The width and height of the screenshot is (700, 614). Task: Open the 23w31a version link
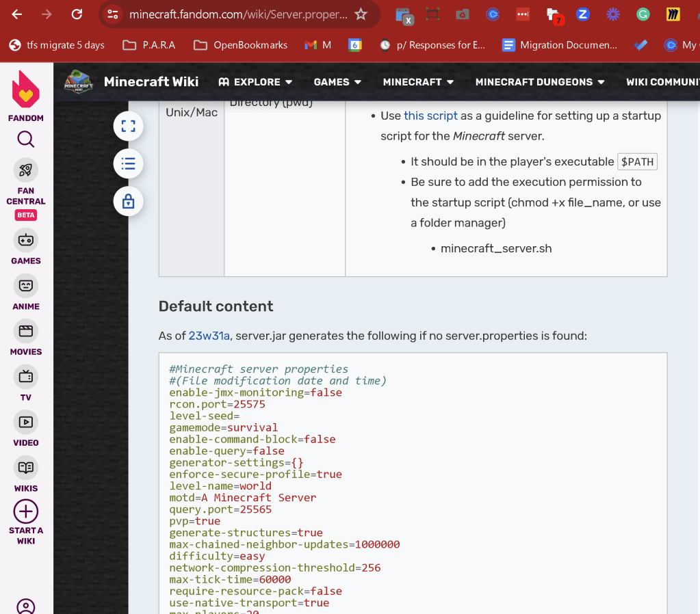209,336
